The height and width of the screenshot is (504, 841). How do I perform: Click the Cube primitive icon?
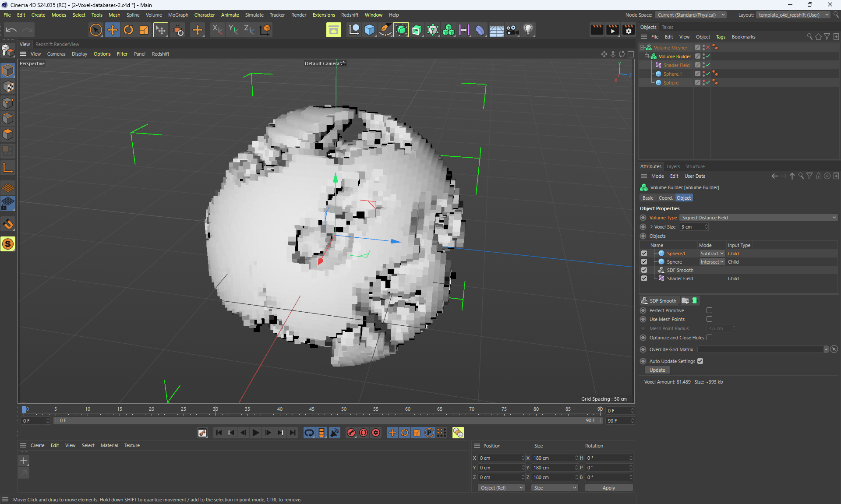click(370, 30)
